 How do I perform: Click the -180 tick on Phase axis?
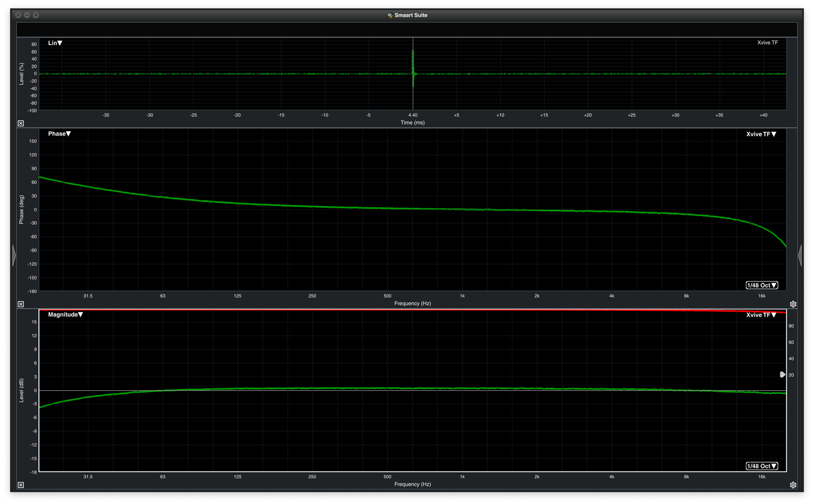(x=32, y=291)
